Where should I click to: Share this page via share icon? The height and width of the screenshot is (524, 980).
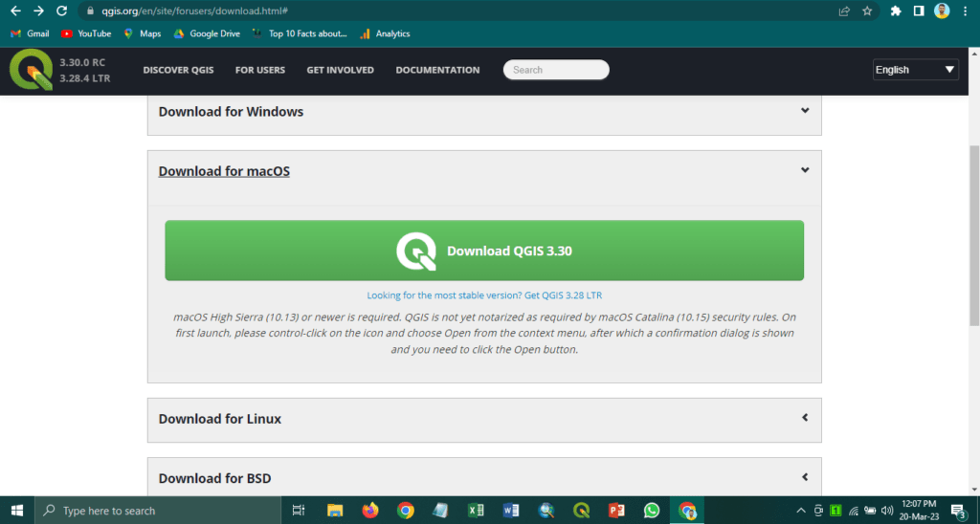pyautogui.click(x=844, y=11)
